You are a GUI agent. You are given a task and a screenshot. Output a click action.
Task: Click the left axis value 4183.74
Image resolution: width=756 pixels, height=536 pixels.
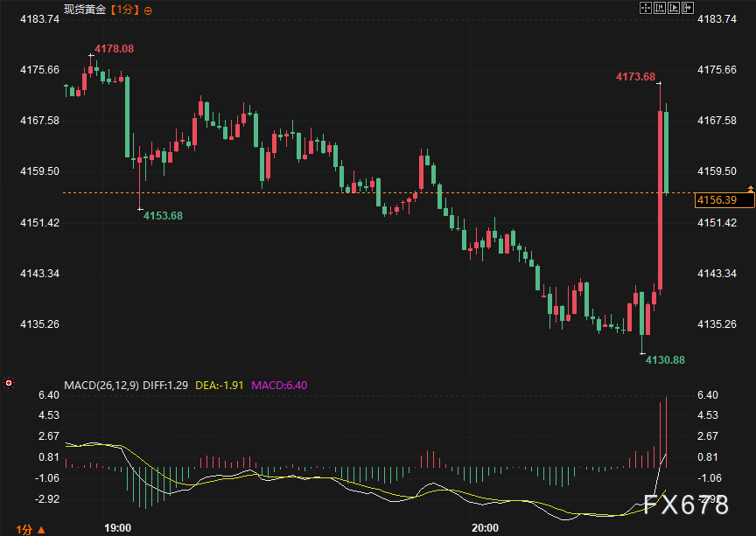pos(39,18)
